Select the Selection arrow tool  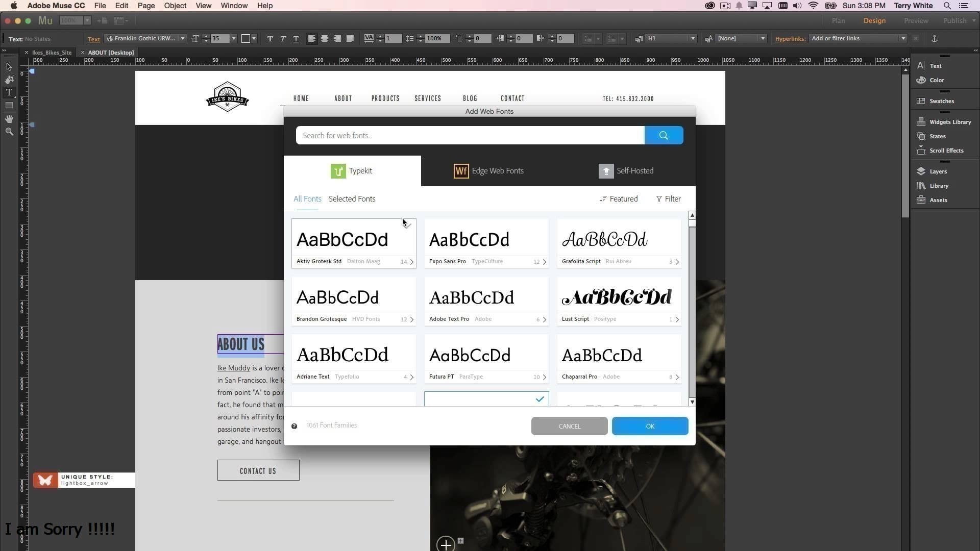tap(9, 67)
